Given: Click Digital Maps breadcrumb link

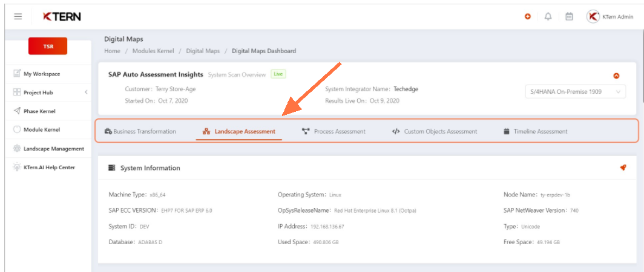Looking at the screenshot, I should point(203,51).
